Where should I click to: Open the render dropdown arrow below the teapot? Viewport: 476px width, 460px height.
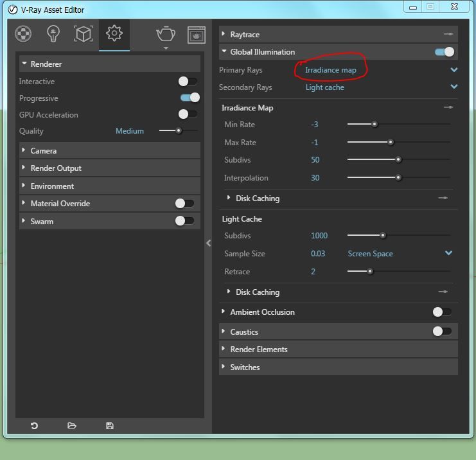[x=166, y=48]
